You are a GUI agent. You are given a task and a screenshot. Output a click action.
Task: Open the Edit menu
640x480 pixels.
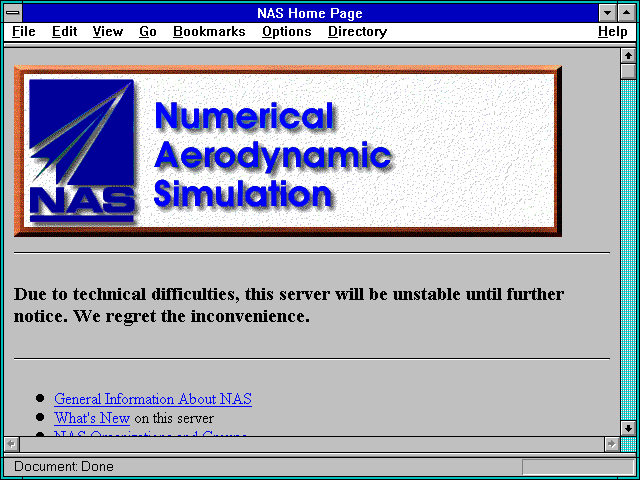tap(64, 32)
